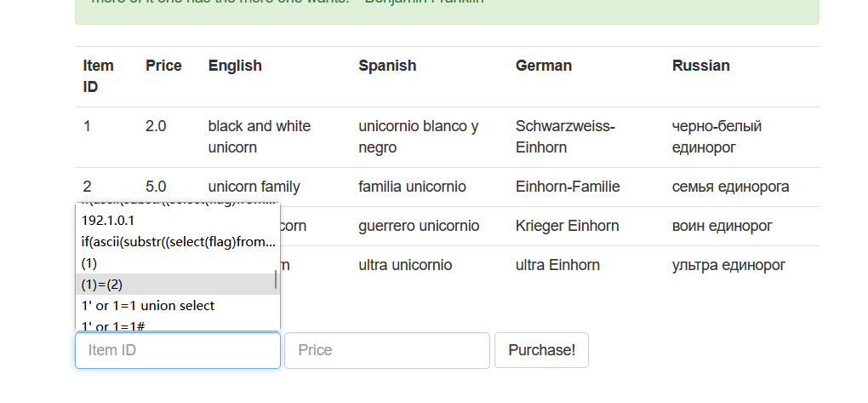Click the "German" column header
Image resolution: width=868 pixels, height=403 pixels.
(544, 66)
